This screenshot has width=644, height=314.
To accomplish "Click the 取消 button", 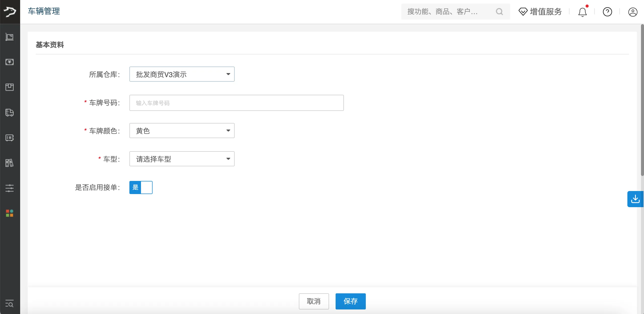I will 314,301.
